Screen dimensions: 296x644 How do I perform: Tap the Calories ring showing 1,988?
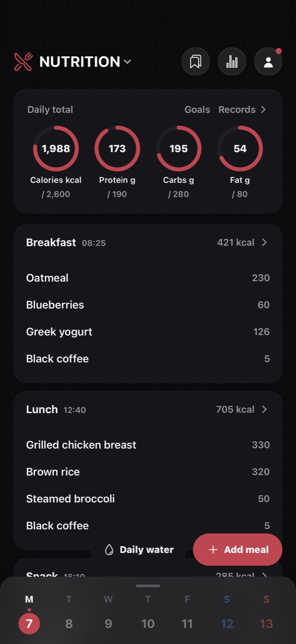(56, 149)
